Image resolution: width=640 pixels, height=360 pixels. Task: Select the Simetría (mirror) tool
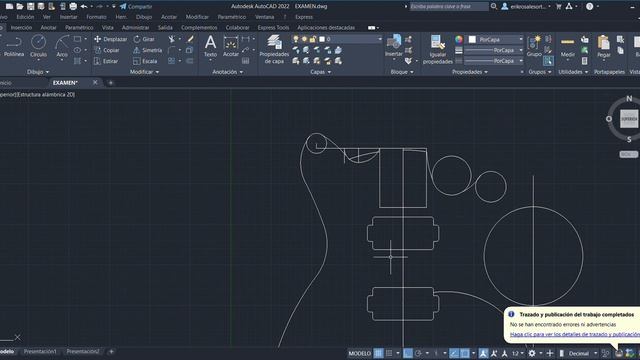click(x=148, y=50)
